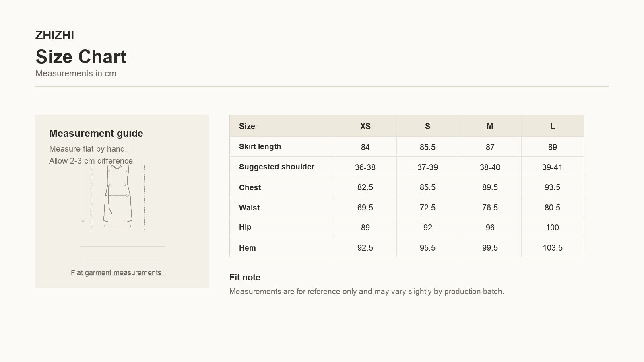Select the M column header

(x=490, y=126)
